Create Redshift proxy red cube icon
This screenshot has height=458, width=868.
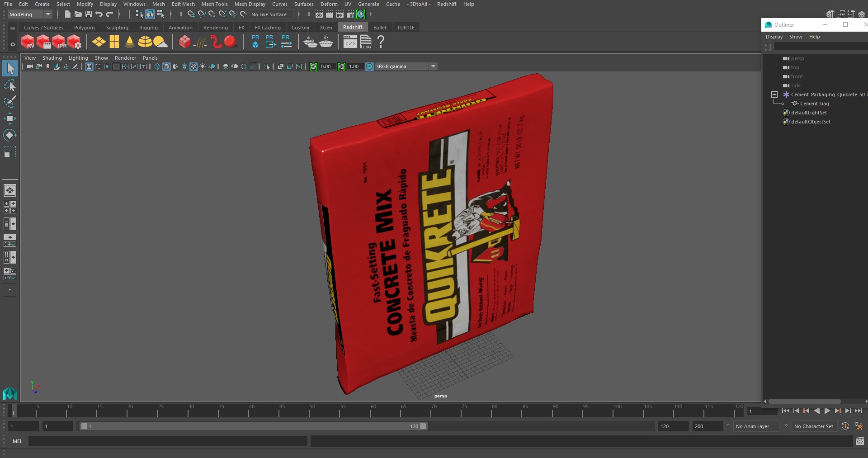click(184, 42)
